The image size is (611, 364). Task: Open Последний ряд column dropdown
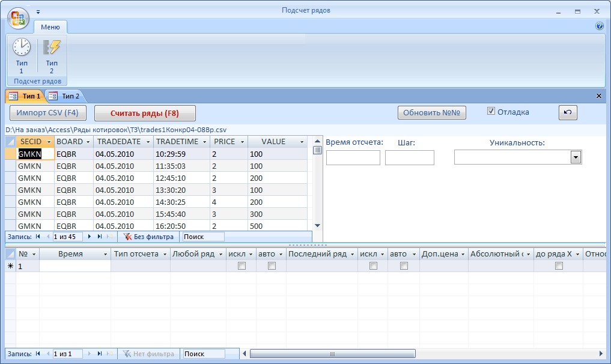click(x=352, y=254)
